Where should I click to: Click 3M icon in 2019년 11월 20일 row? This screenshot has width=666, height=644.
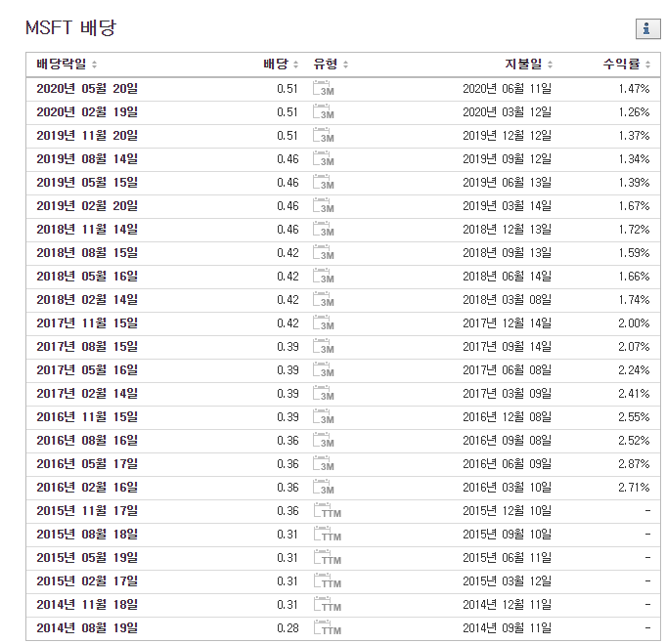point(324,136)
